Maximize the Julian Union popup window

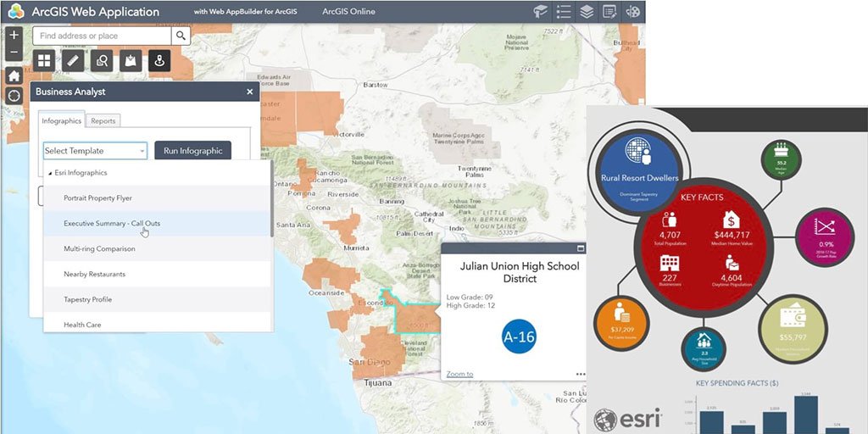(581, 248)
